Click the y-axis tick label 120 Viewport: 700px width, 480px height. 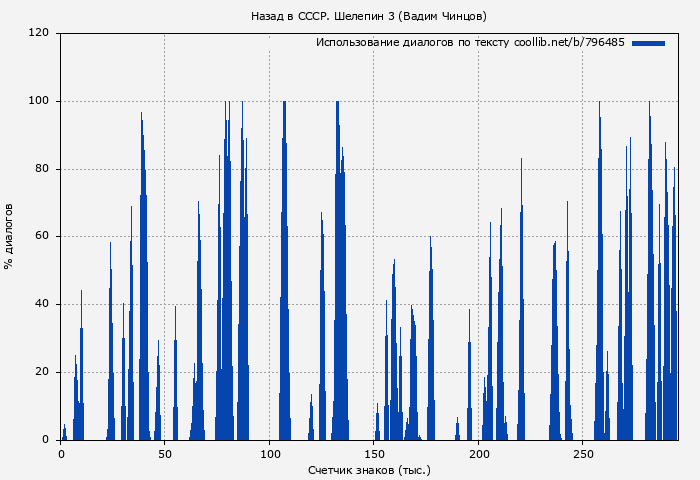pyautogui.click(x=39, y=33)
